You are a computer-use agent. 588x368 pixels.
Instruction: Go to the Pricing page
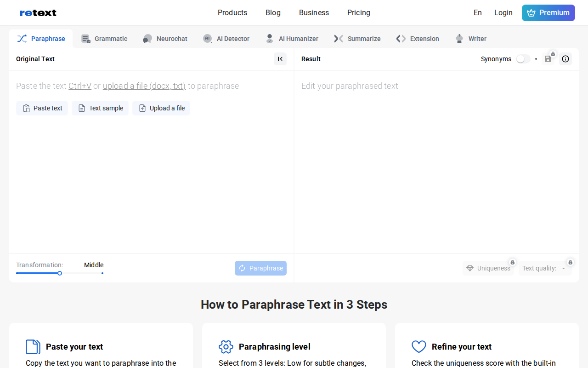pos(359,13)
